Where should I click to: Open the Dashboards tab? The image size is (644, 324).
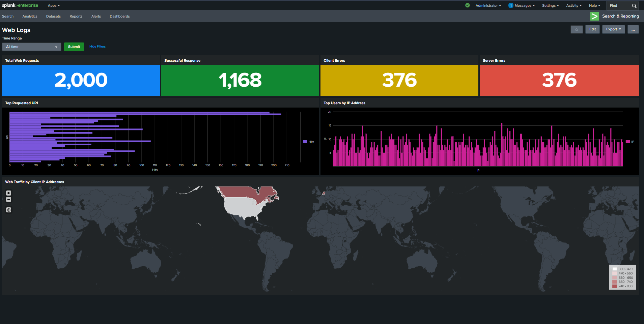click(x=119, y=17)
